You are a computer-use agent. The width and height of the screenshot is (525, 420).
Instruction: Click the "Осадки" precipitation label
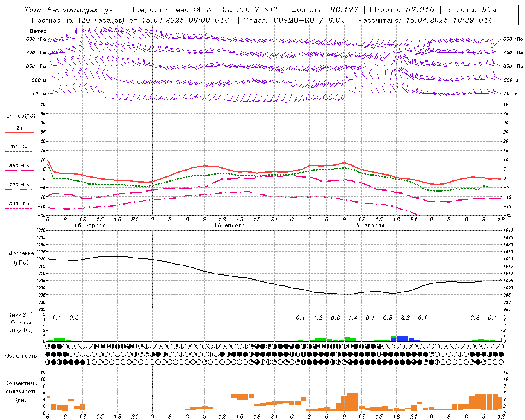pos(21,322)
